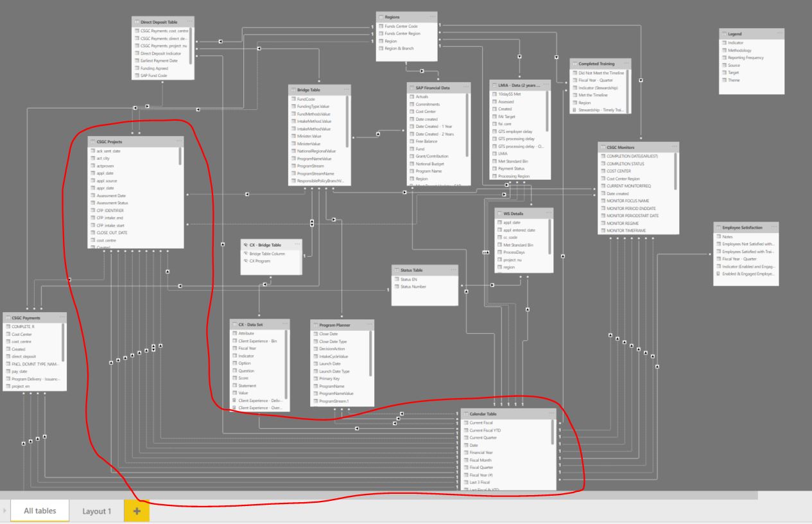This screenshot has width=812, height=524.
Task: Switch to the All tables tab
Action: click(x=40, y=511)
